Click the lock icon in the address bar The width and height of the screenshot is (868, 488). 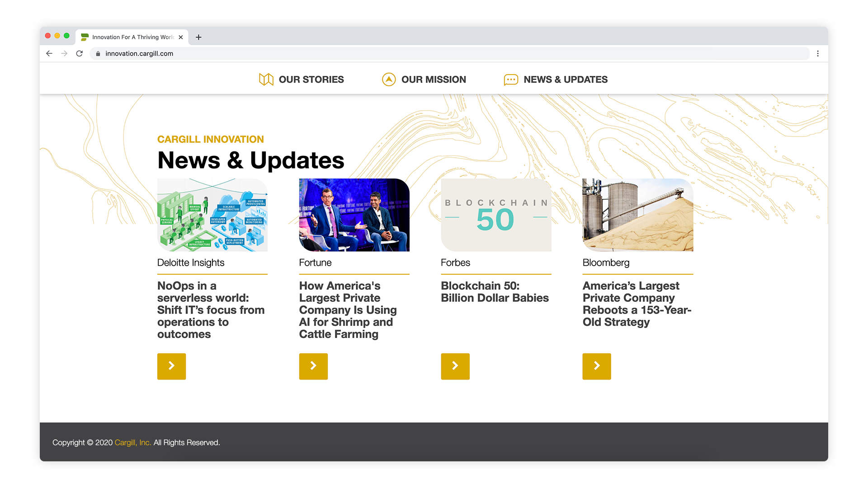pyautogui.click(x=98, y=53)
